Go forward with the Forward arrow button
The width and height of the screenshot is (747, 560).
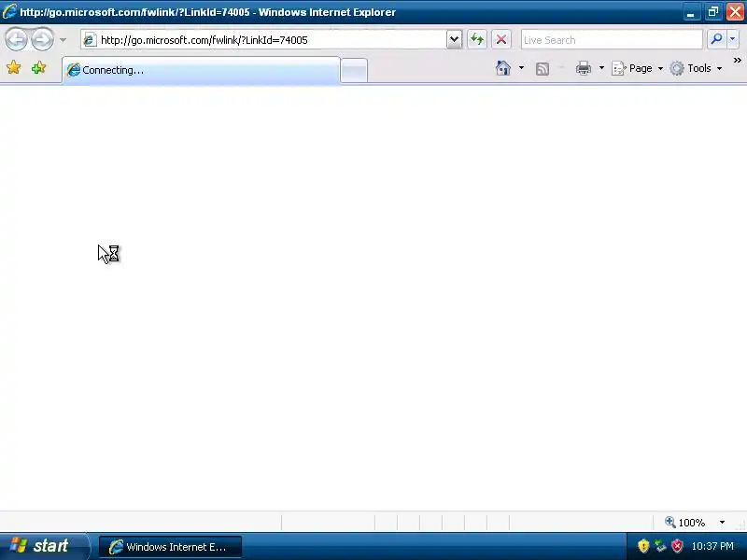tap(42, 39)
